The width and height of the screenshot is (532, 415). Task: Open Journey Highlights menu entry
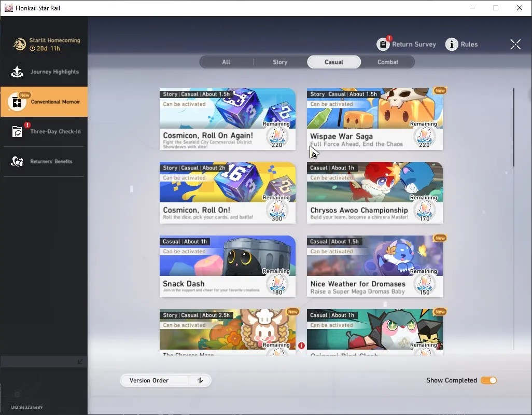pyautogui.click(x=44, y=72)
